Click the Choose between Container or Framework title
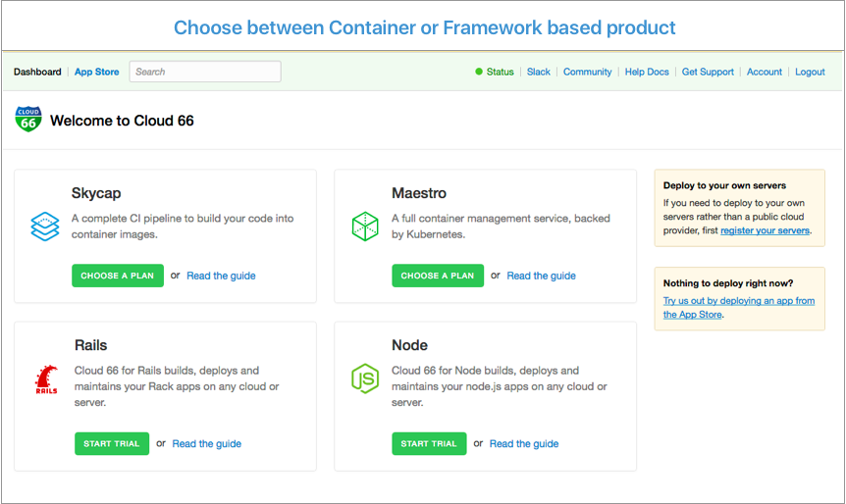The image size is (846, 504). click(424, 27)
